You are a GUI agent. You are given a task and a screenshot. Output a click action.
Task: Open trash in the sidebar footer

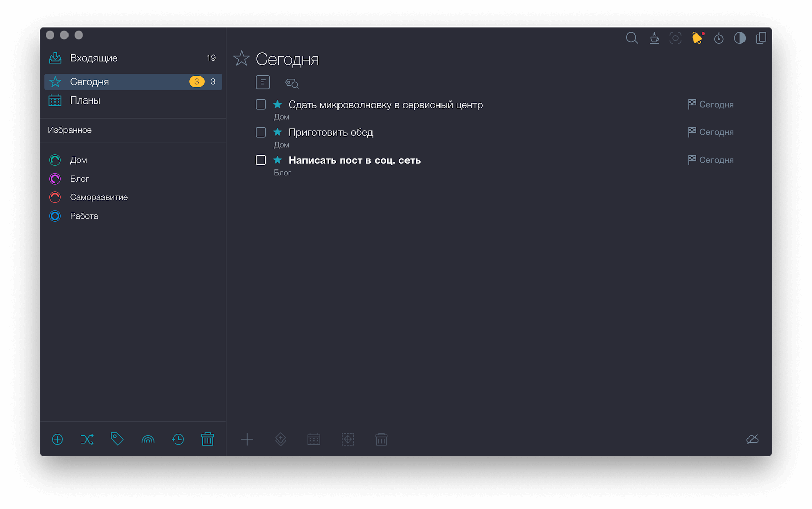[x=208, y=439]
